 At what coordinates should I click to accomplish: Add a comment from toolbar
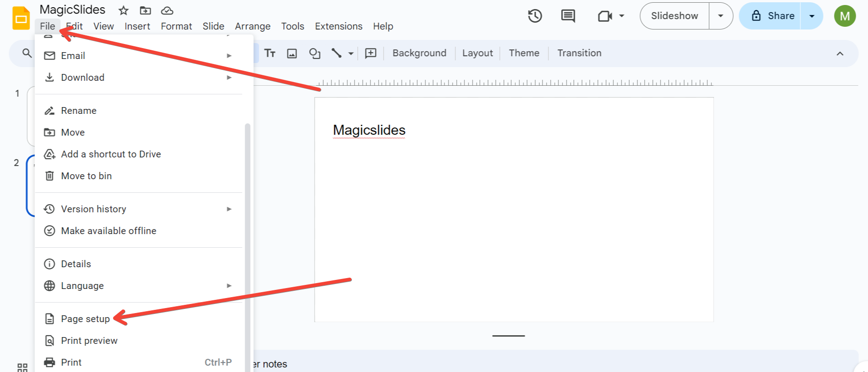[x=371, y=53]
